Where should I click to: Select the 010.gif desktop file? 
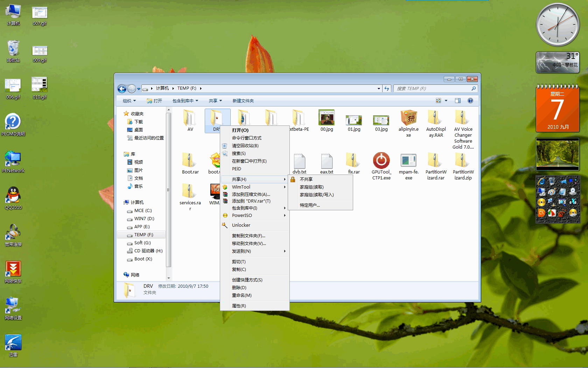tap(40, 88)
